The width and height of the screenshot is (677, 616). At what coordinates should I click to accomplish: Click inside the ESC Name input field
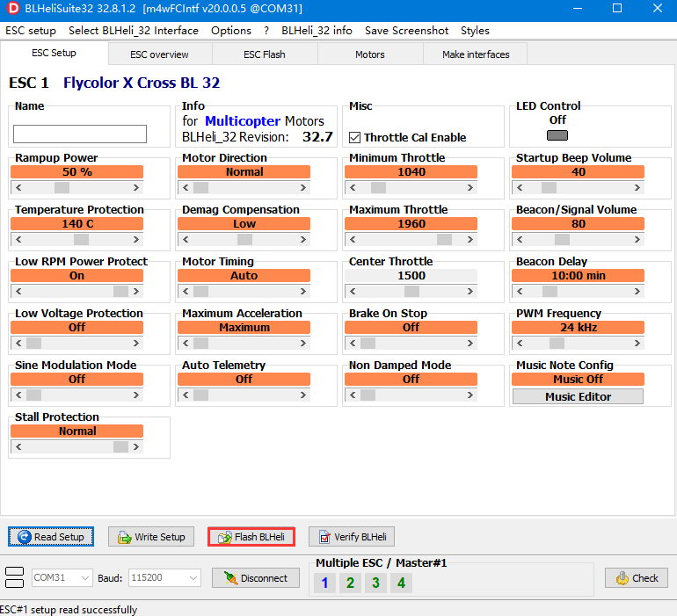(x=80, y=134)
